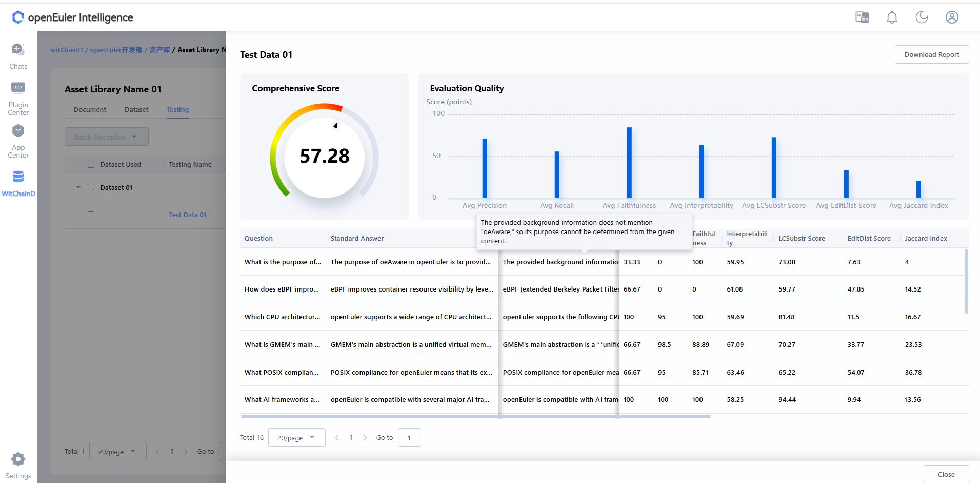Click the Testing Name column header
Image resolution: width=980 pixels, height=483 pixels.
coord(190,165)
